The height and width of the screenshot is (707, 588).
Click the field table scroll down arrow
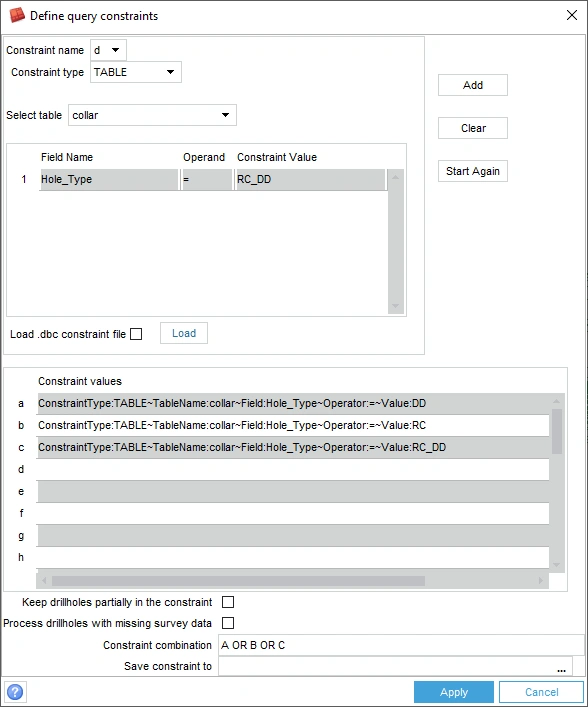tap(395, 306)
